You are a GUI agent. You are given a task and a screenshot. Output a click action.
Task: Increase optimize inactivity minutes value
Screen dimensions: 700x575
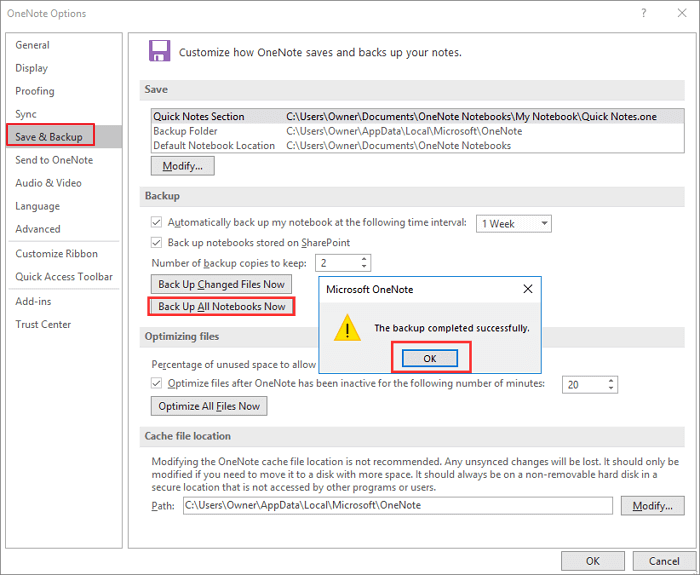click(611, 381)
